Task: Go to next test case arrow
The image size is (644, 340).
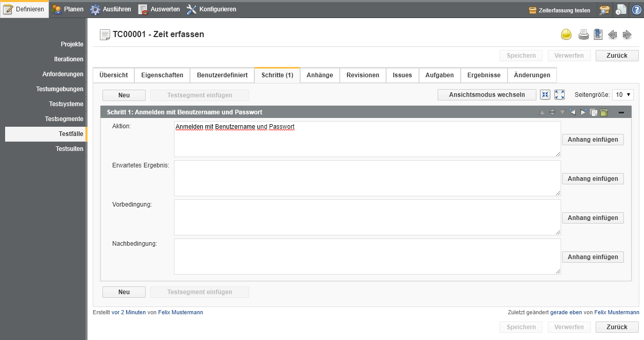Action: click(x=627, y=35)
